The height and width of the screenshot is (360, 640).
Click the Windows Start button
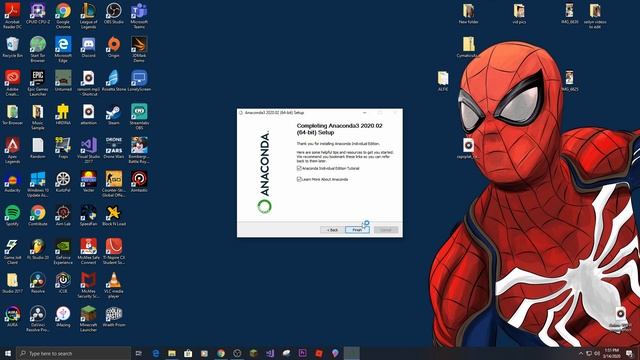[7, 353]
